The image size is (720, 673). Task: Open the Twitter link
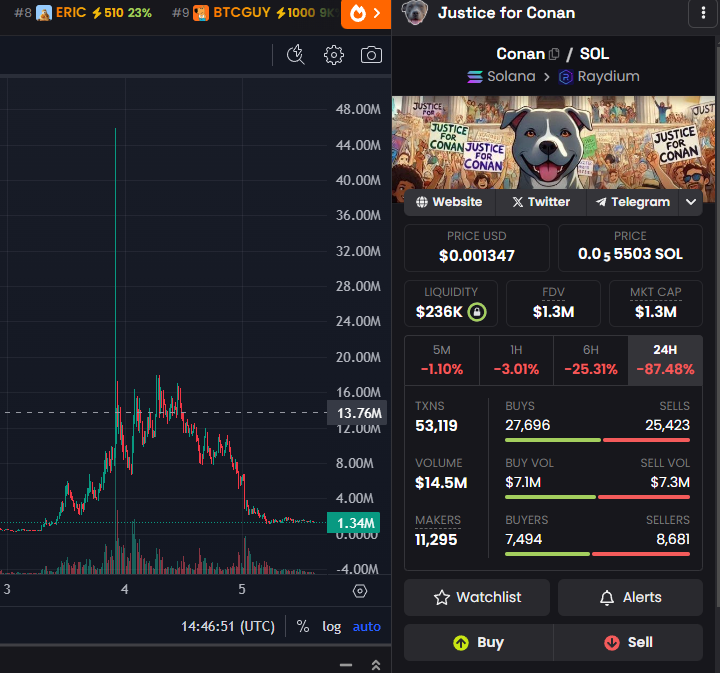click(541, 202)
